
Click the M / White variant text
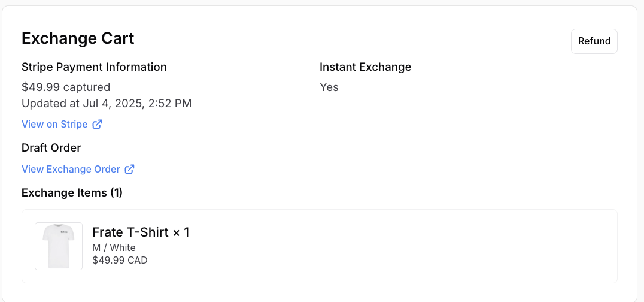tap(114, 248)
